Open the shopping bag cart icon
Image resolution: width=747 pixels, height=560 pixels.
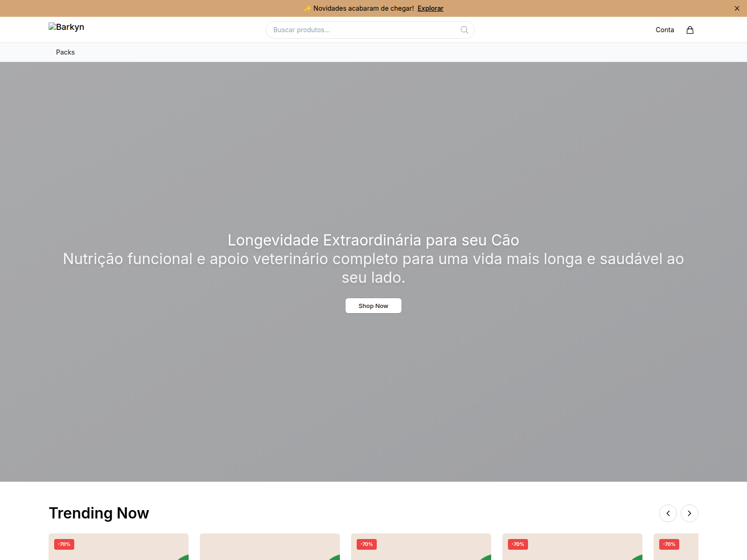point(690,30)
